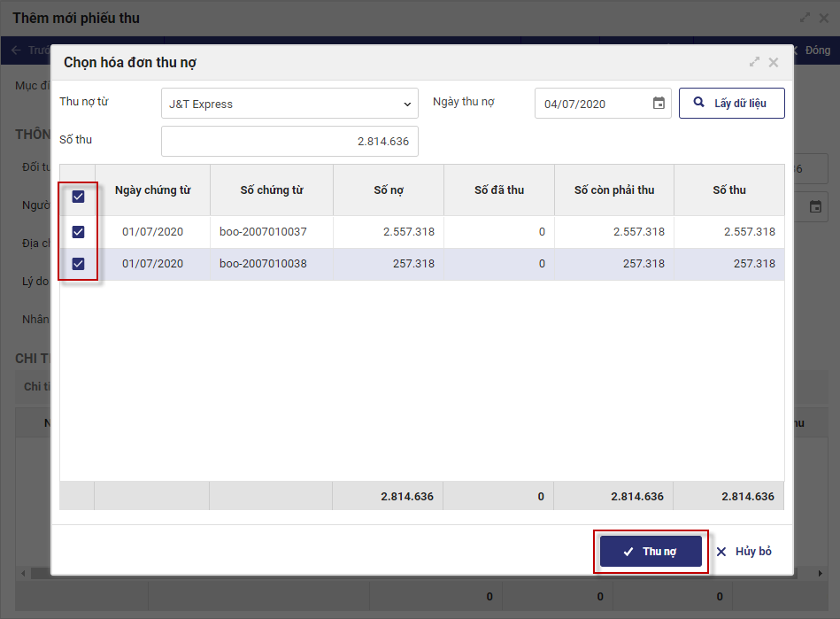Expand the Thêm mới phiếu thu window

point(805,18)
